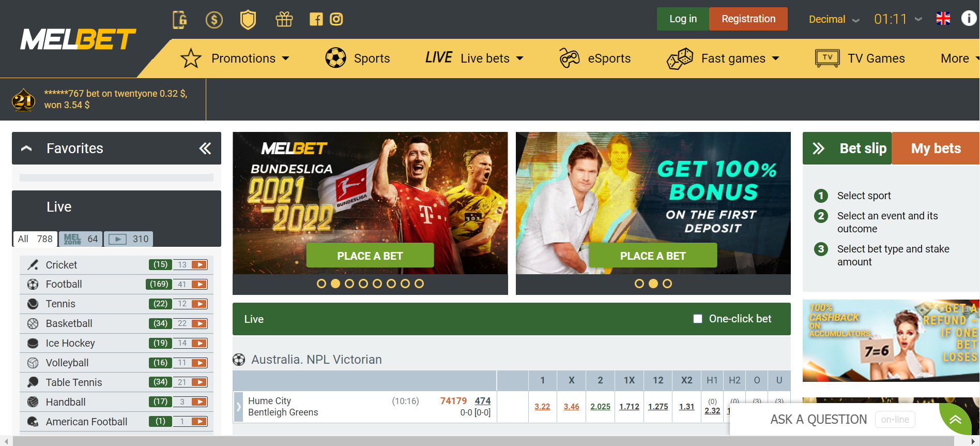Click the Cricket bat icon
Screen dimensions: 980x446
click(33, 265)
